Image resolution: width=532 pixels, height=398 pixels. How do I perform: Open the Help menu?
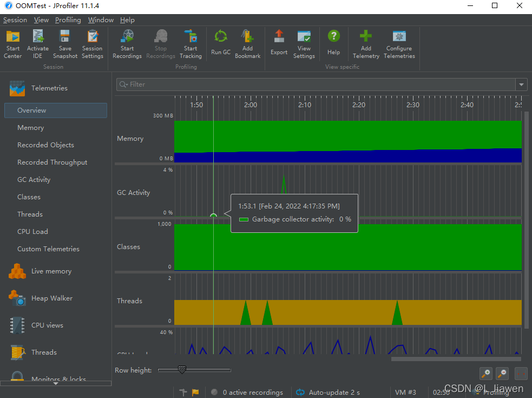click(127, 20)
